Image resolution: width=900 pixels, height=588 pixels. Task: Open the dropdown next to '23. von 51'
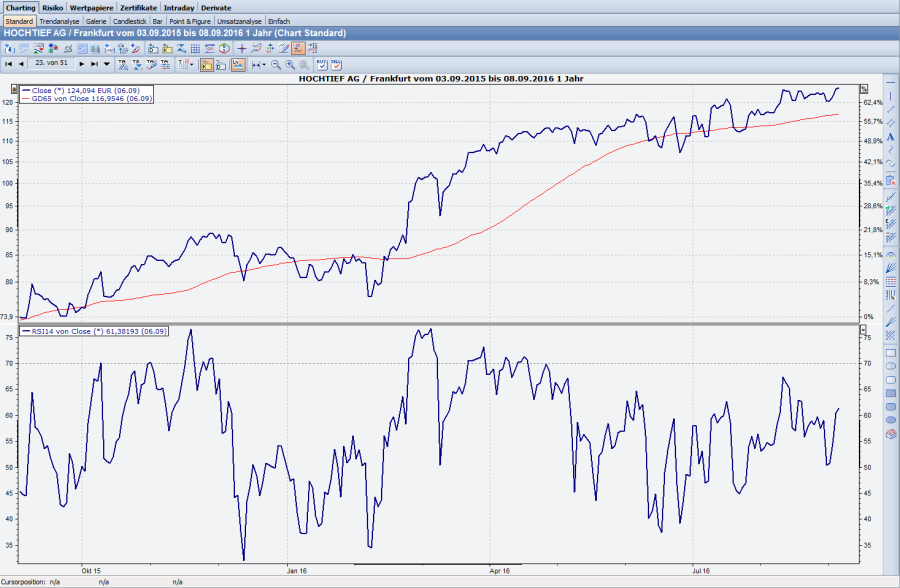(105, 65)
